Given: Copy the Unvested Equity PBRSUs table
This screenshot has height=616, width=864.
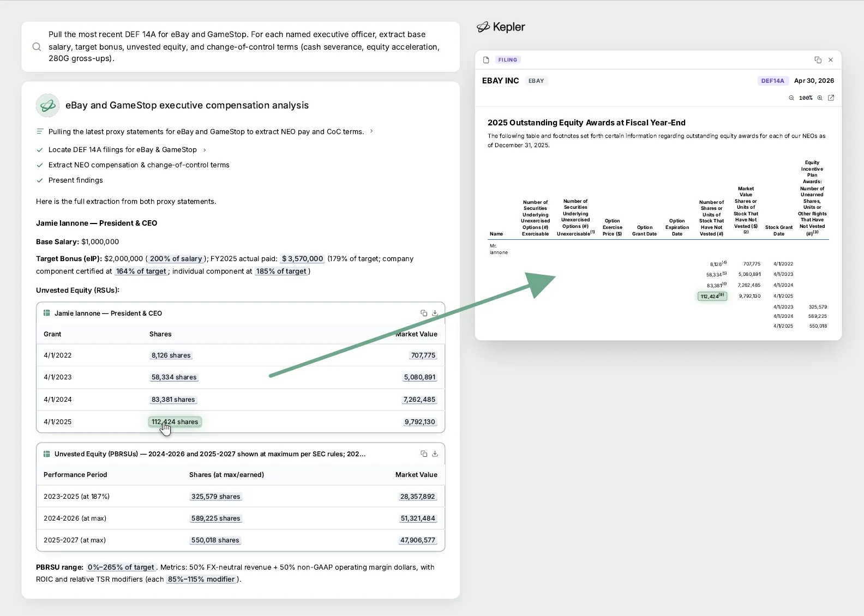Looking at the screenshot, I should pos(424,454).
